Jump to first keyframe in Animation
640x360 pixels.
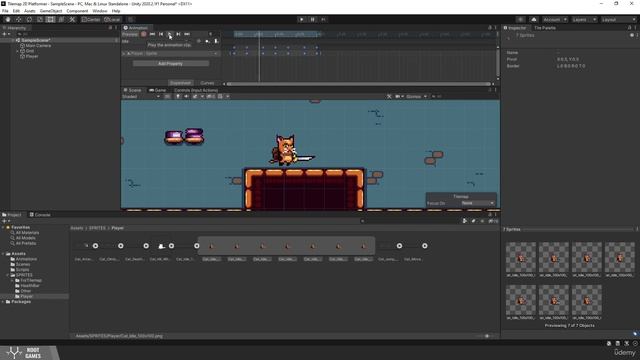tap(152, 34)
